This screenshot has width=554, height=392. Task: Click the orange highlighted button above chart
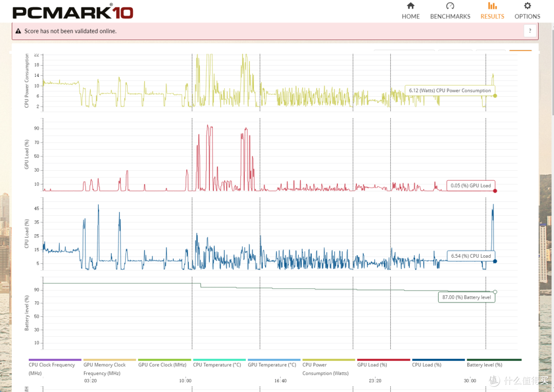(520, 51)
